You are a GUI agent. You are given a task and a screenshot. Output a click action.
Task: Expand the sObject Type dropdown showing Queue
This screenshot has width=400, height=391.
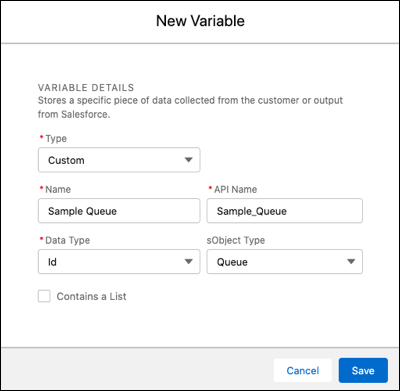coord(285,262)
